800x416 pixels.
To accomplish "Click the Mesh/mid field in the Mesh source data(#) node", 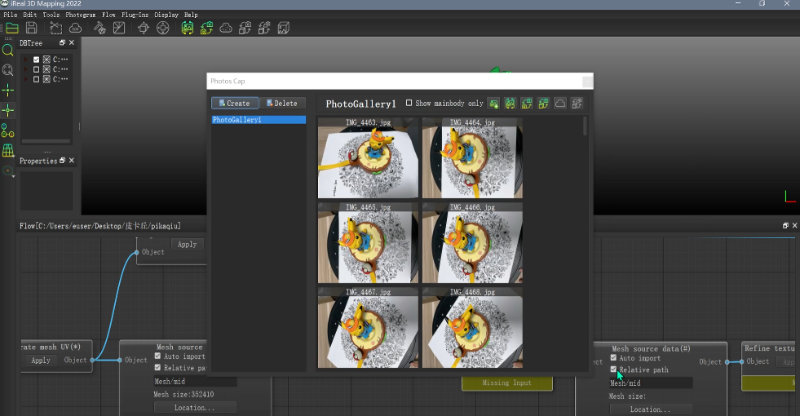I will [651, 383].
